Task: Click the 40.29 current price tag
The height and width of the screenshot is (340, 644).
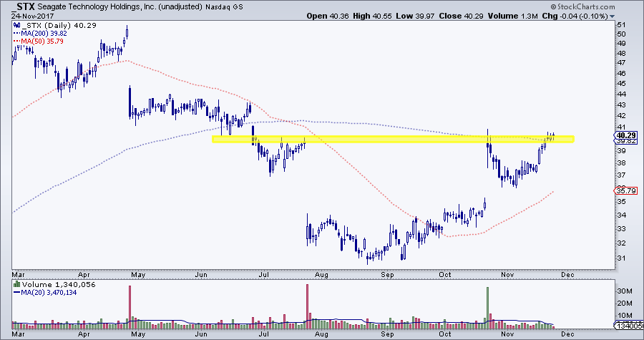Action: [626, 135]
